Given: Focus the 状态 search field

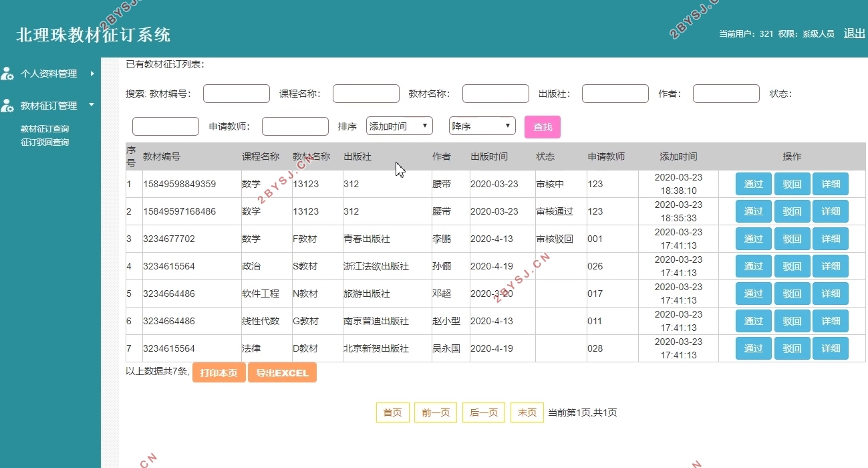Looking at the screenshot, I should (166, 126).
